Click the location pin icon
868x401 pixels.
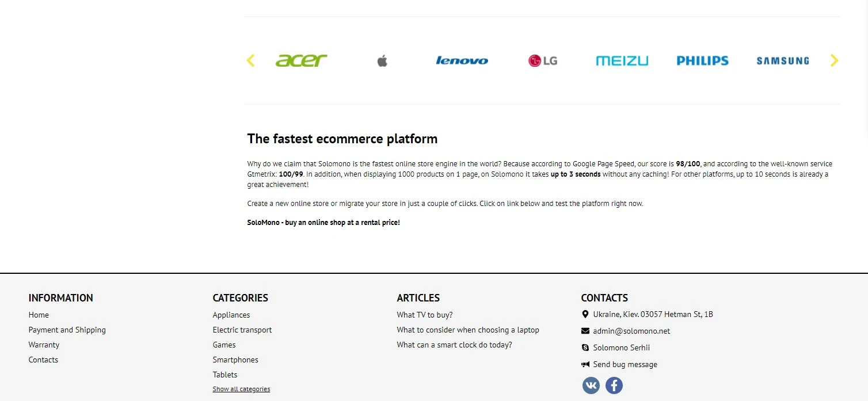coord(584,314)
